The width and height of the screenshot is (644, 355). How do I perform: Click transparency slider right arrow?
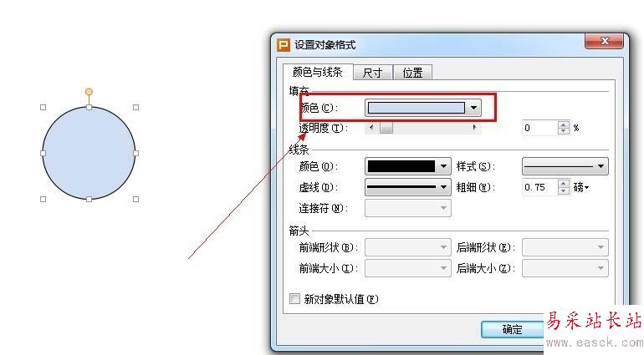[x=475, y=128]
